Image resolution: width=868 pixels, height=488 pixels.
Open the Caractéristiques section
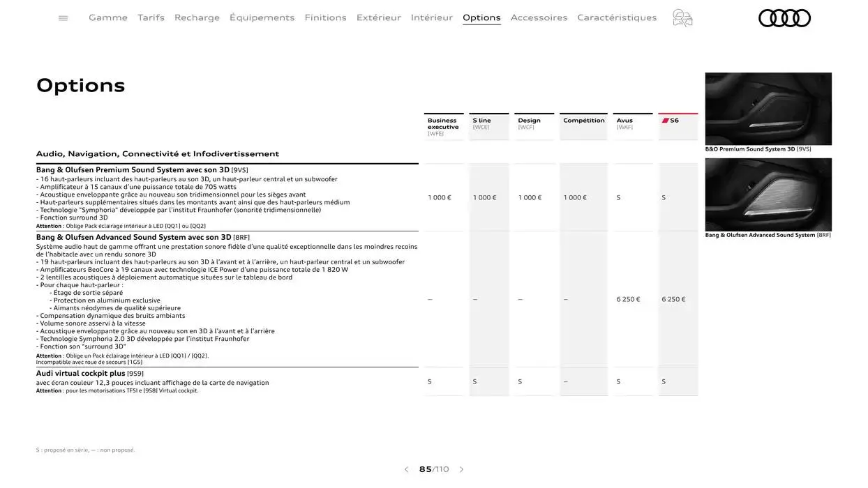pyautogui.click(x=616, y=17)
